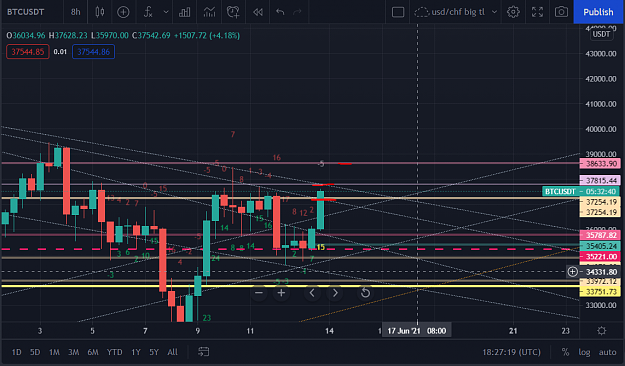
Task: Click the red sell price 37544.85
Action: 28,52
